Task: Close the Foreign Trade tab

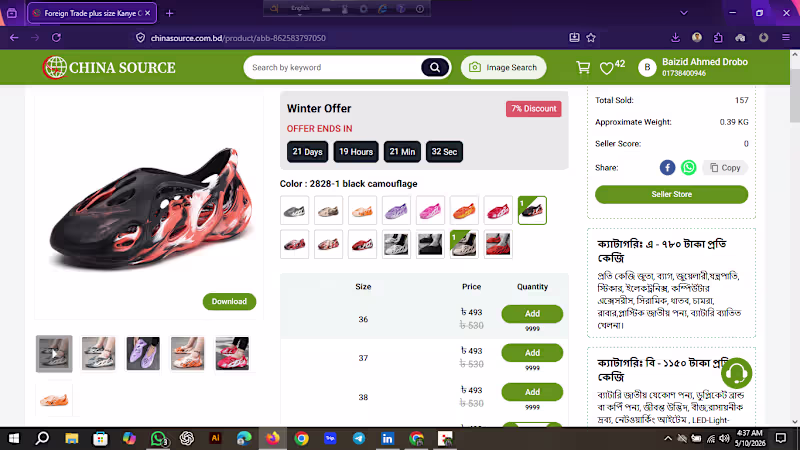Action: 147,13
